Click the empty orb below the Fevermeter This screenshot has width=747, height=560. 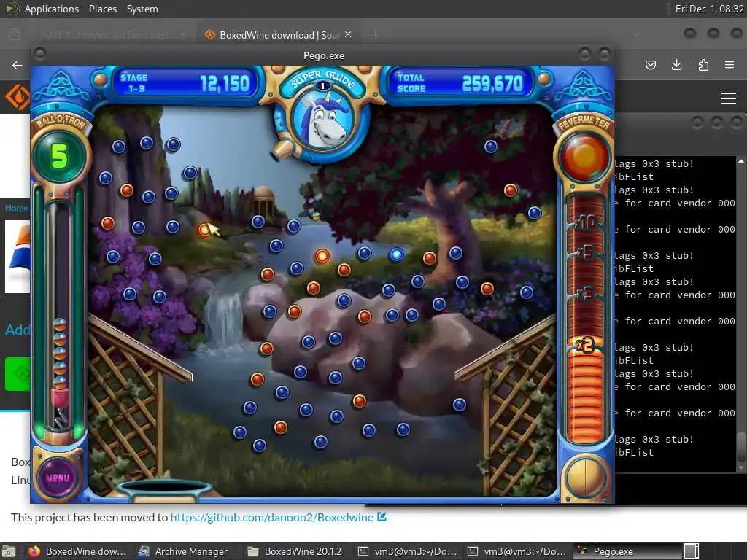pos(585,478)
